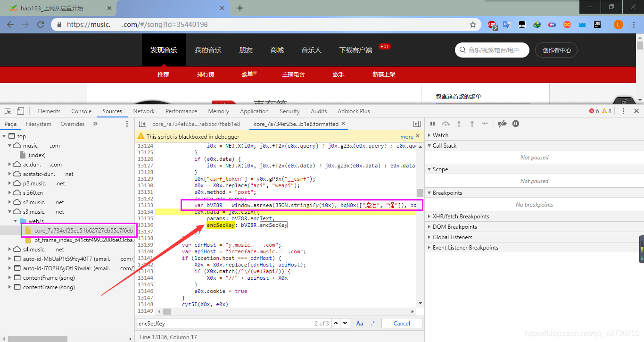Screen dimensions: 644x342
Task: Toggle match case Aa in search
Action: point(360,323)
